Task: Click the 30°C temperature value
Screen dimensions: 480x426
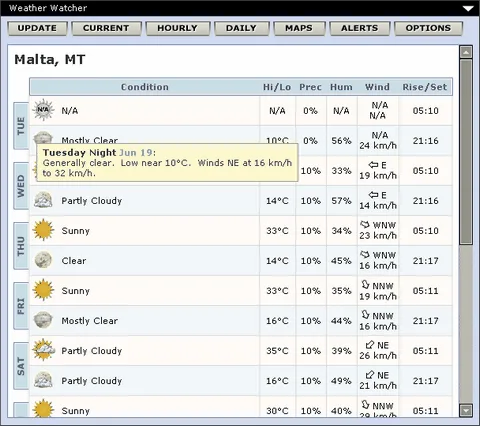Action: click(277, 411)
